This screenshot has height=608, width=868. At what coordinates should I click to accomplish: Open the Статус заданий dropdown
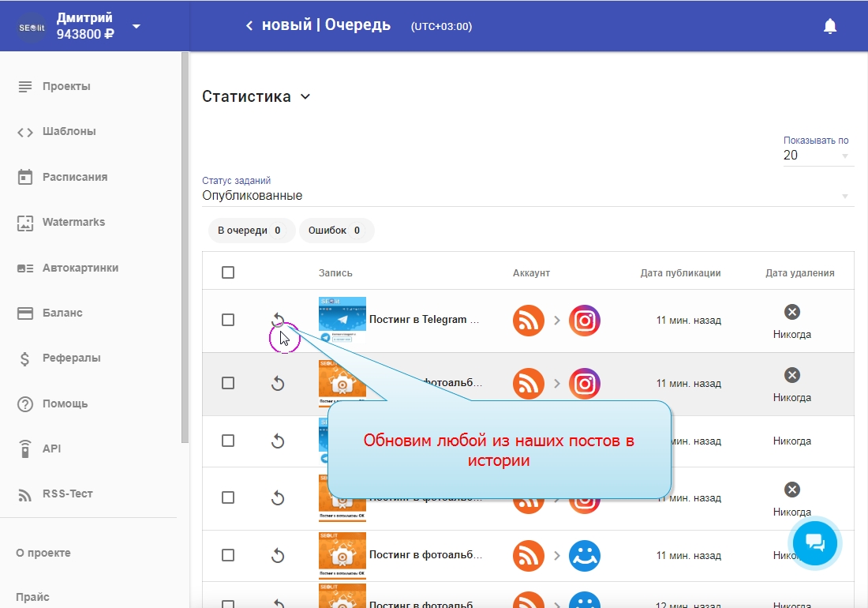tap(527, 196)
